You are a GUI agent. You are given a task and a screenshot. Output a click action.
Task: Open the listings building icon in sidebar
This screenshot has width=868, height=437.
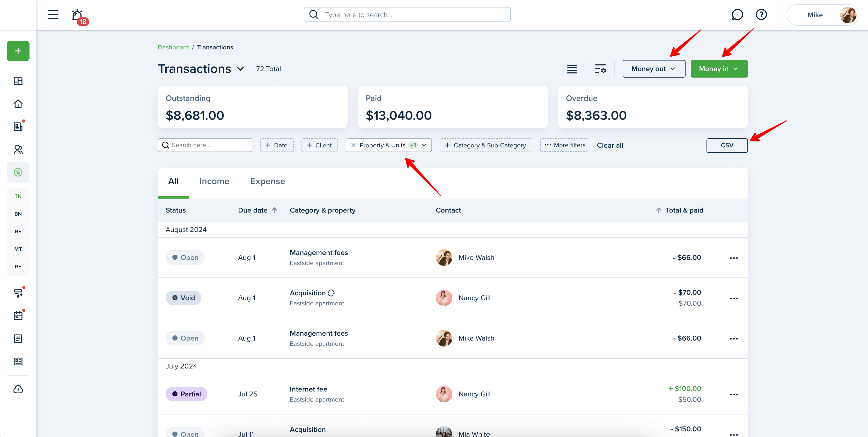click(x=18, y=127)
